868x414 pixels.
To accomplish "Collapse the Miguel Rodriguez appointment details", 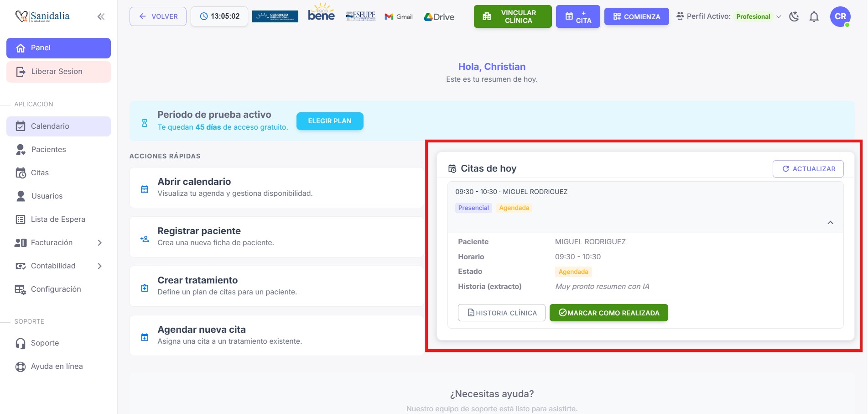I will 830,223.
